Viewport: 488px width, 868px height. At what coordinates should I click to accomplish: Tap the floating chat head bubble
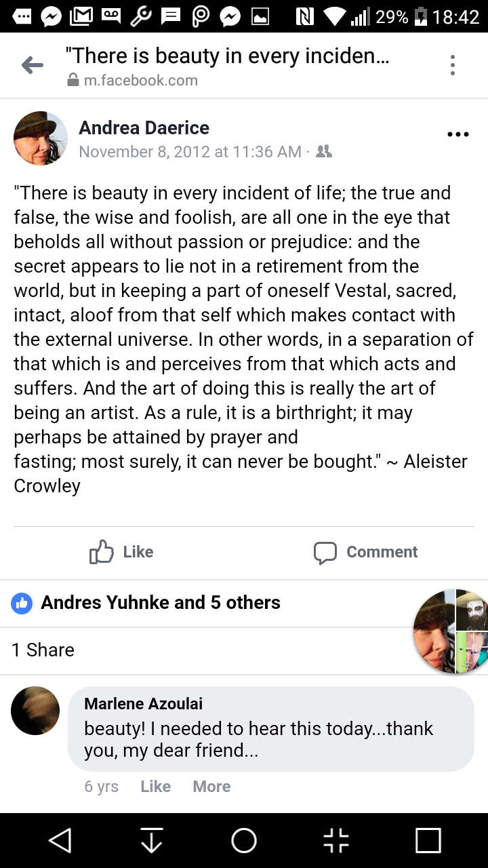point(451,631)
